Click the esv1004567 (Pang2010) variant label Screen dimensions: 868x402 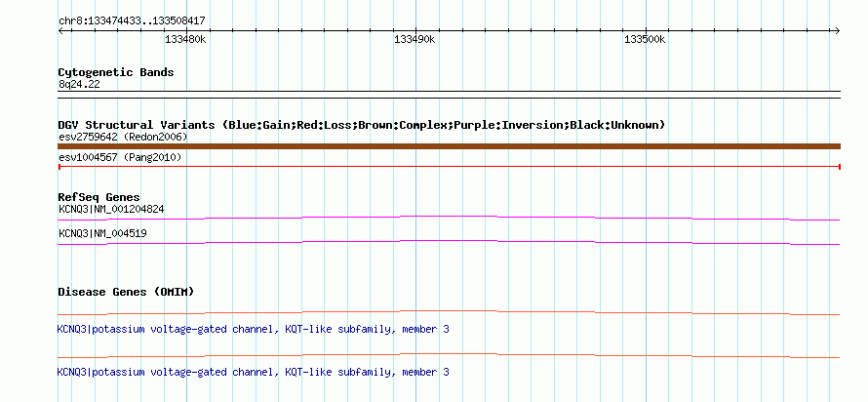coord(120,158)
